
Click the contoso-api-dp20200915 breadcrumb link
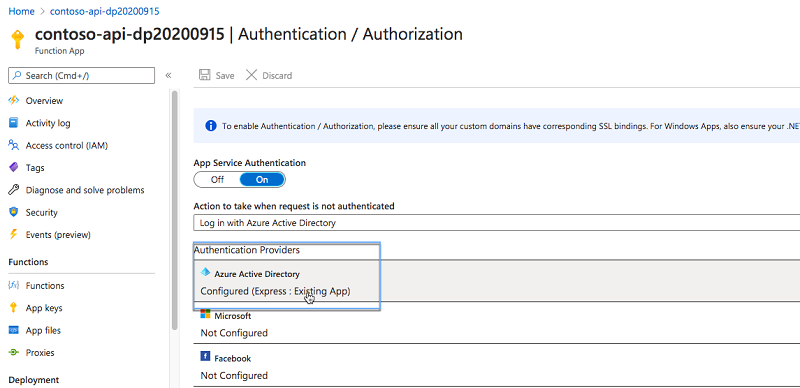[105, 11]
